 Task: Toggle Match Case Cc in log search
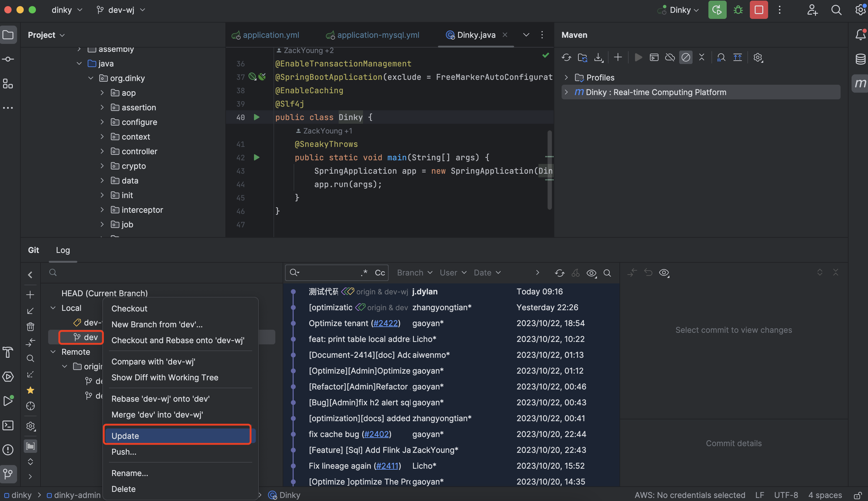point(380,273)
